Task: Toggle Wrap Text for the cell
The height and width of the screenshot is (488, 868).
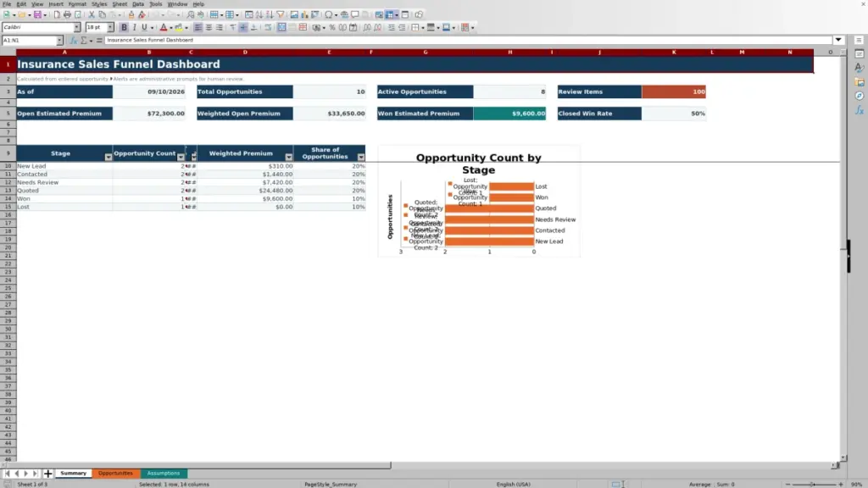Action: 268,27
